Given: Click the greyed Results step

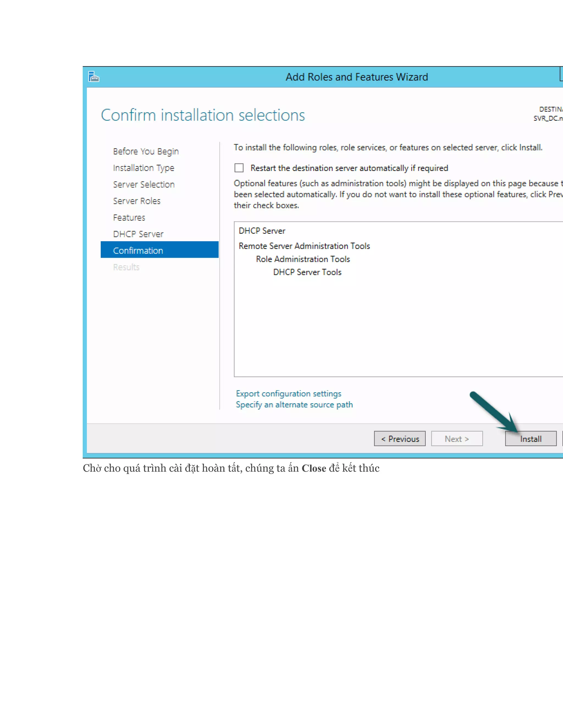Looking at the screenshot, I should (x=126, y=267).
